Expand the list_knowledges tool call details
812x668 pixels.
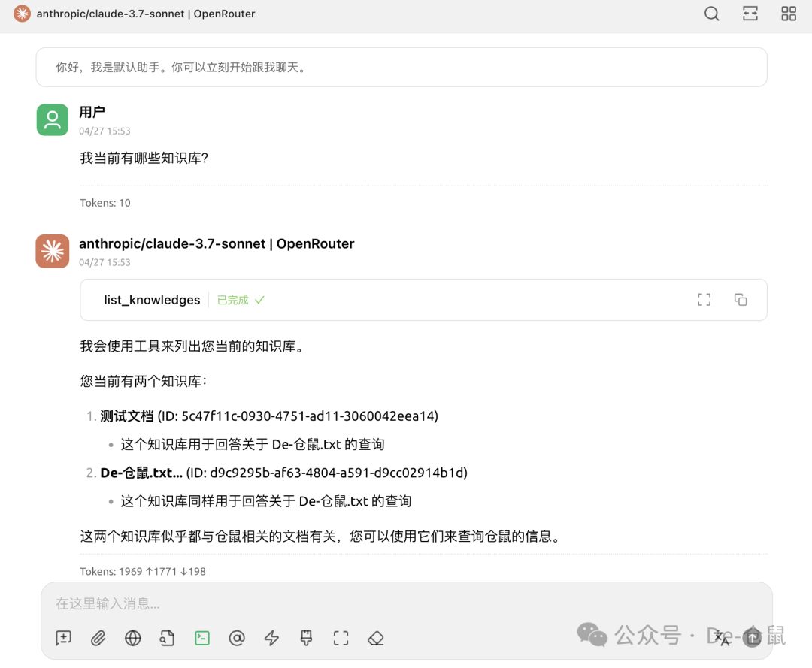[x=704, y=299]
